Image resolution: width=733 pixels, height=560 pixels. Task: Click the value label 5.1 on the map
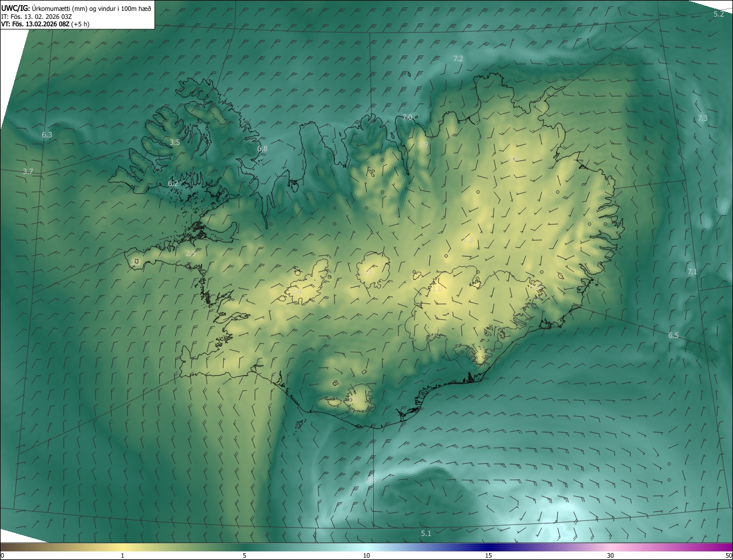426,534
